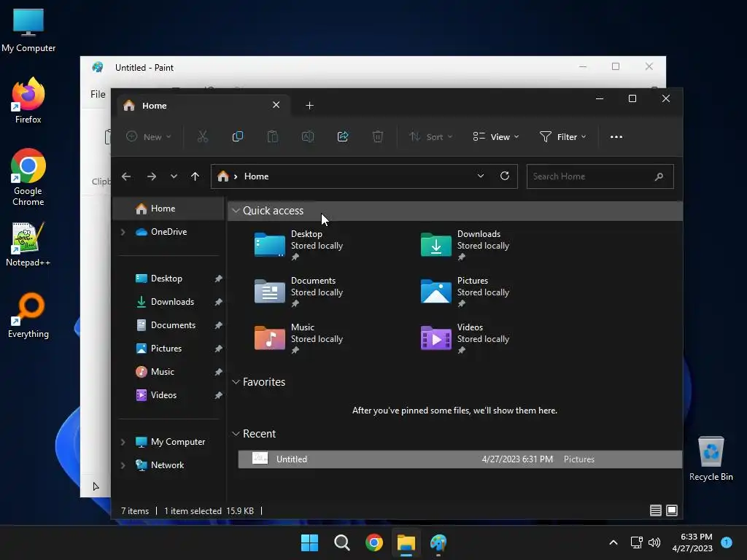Add a new File Explorer tab
The image size is (747, 560).
pos(309,105)
